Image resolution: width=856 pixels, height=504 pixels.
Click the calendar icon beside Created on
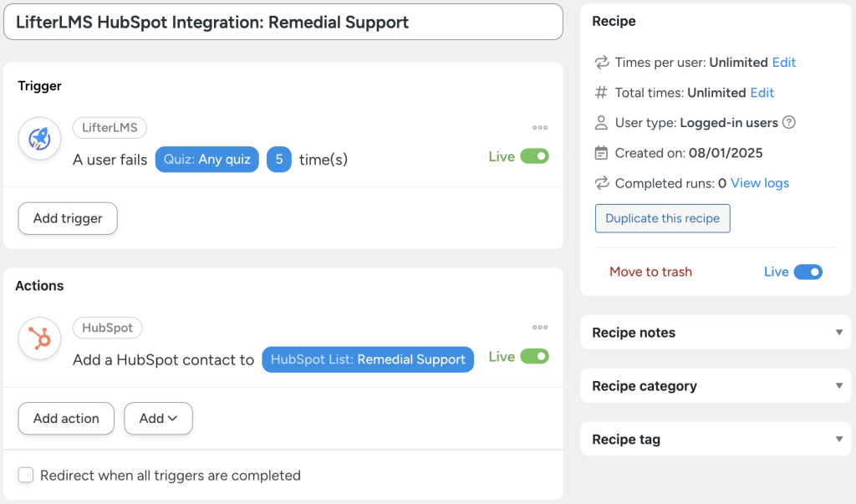point(600,152)
